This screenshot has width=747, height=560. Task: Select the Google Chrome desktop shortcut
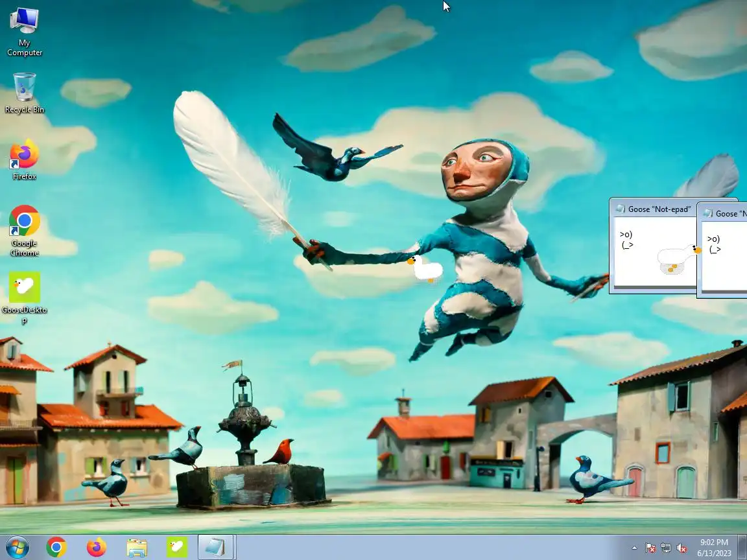[24, 231]
